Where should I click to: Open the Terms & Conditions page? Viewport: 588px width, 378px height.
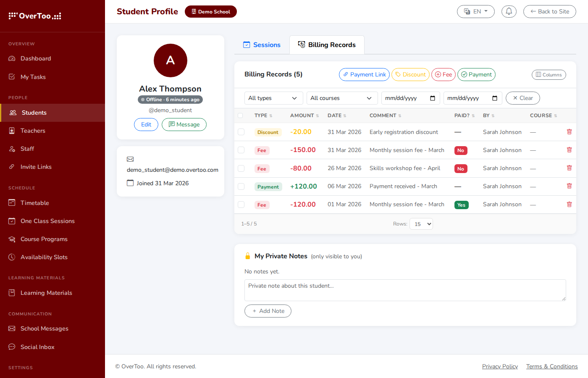[552, 366]
